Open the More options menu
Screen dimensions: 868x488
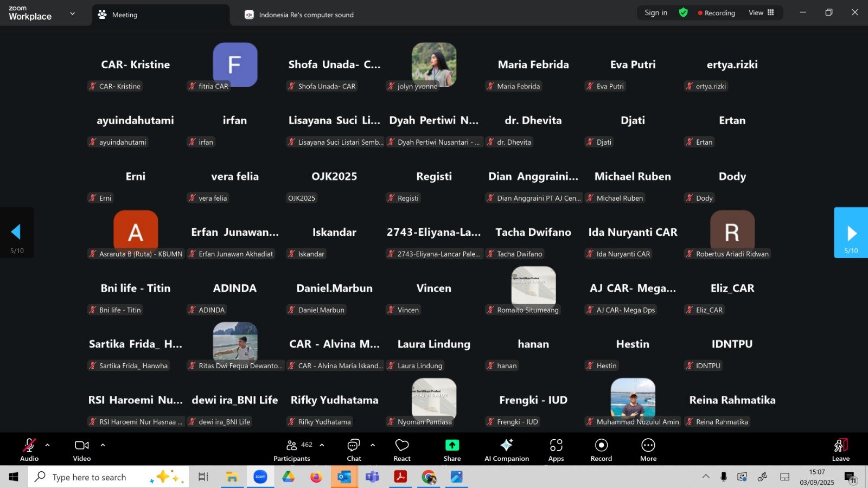point(648,450)
